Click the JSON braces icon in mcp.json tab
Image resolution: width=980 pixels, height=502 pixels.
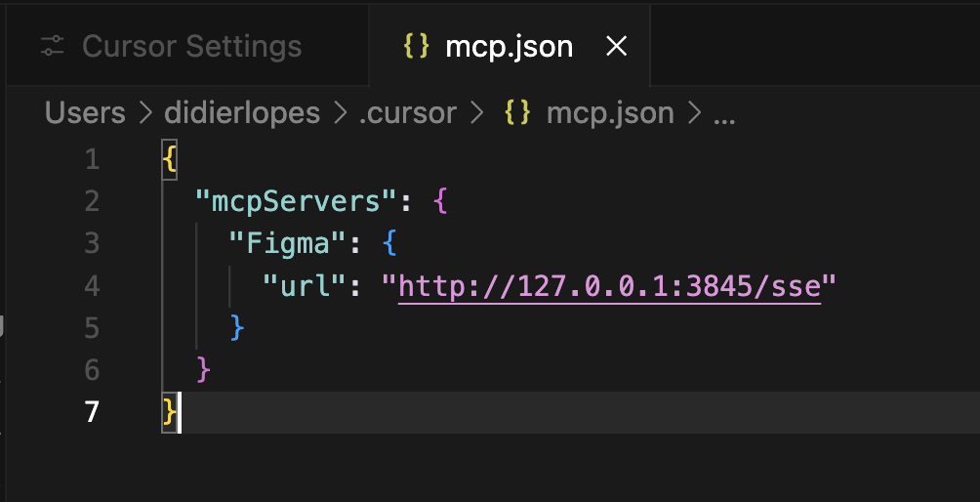click(416, 46)
